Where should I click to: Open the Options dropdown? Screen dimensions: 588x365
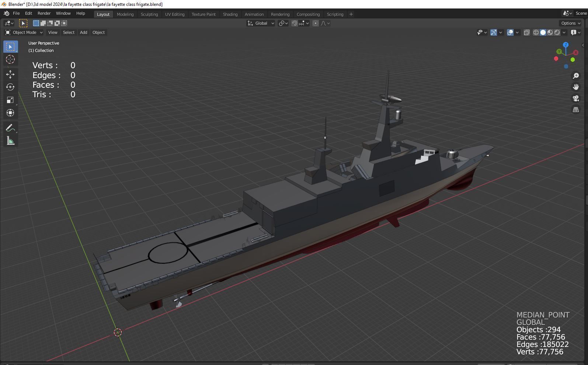pos(571,23)
